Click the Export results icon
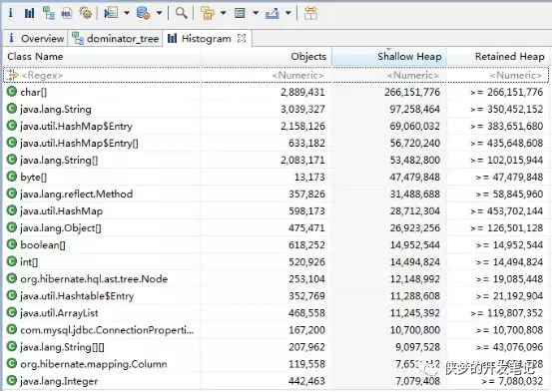 click(x=273, y=13)
